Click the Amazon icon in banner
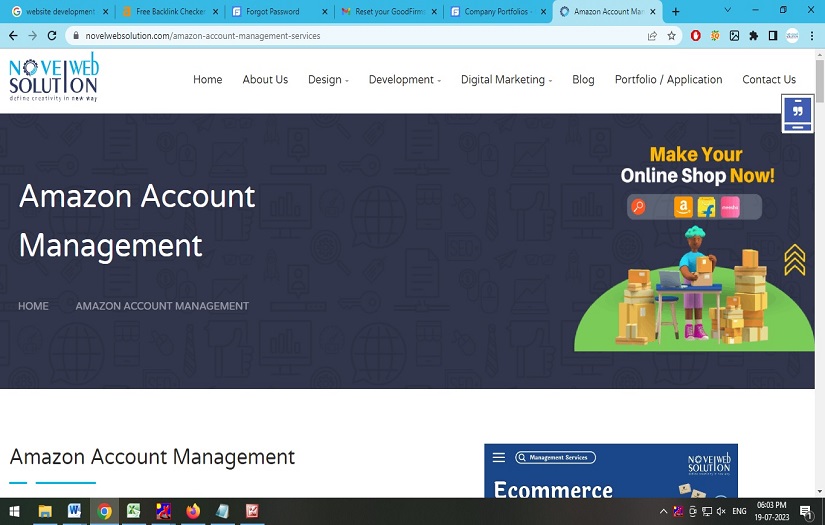 point(683,207)
